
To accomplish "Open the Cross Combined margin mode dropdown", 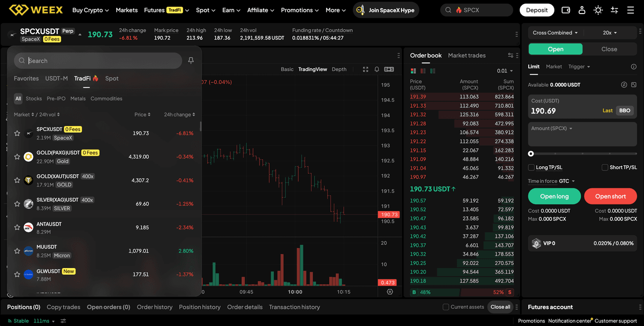I will coord(555,33).
